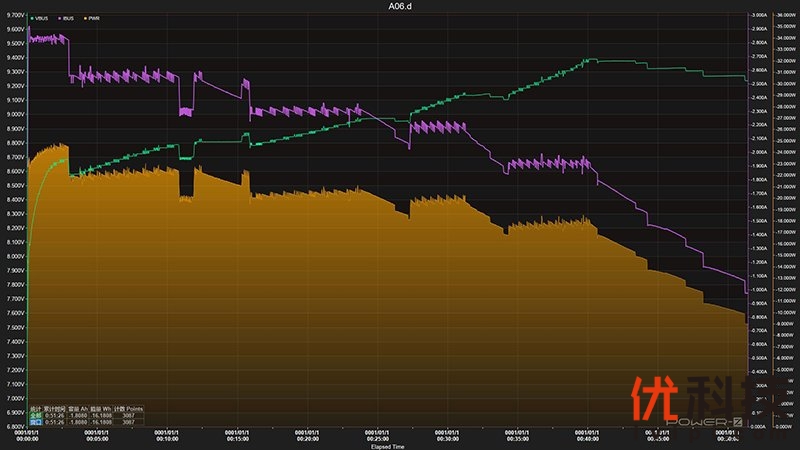Click the 00:40:00 time axis marker

click(x=588, y=435)
